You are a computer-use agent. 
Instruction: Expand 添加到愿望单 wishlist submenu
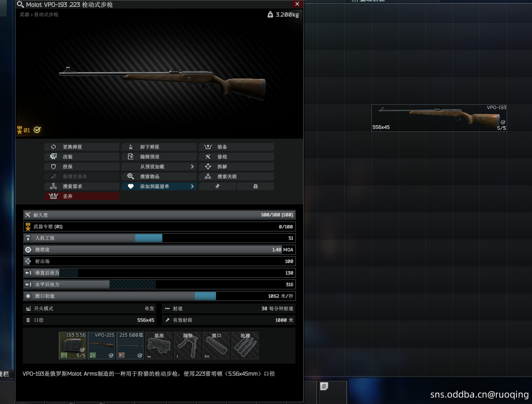[159, 186]
